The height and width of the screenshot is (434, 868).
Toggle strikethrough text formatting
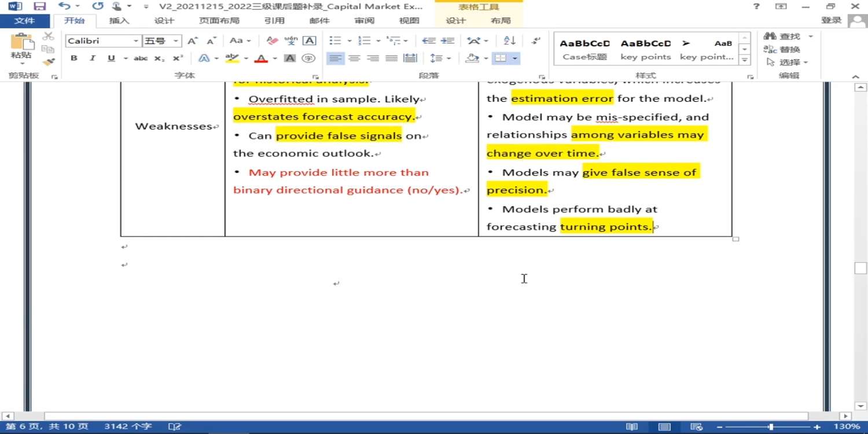pyautogui.click(x=141, y=58)
